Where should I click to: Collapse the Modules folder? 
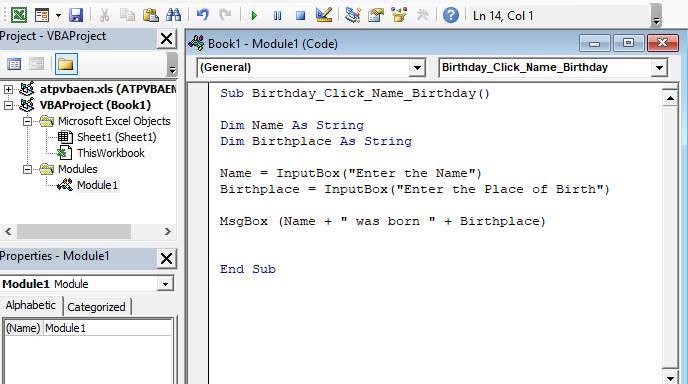(28, 169)
